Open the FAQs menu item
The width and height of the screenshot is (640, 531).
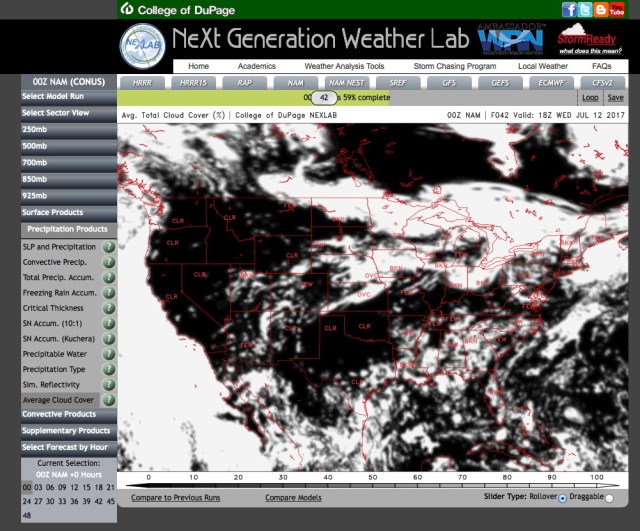[x=602, y=66]
